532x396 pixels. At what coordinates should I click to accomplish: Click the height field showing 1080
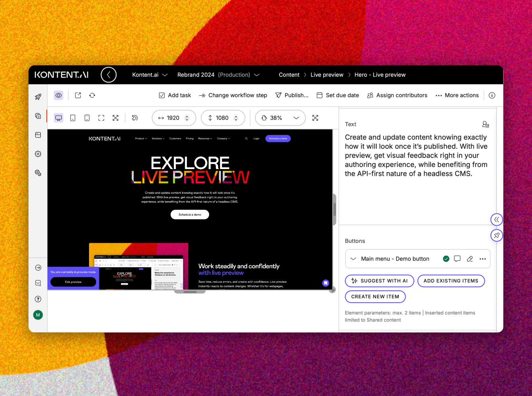tap(223, 118)
